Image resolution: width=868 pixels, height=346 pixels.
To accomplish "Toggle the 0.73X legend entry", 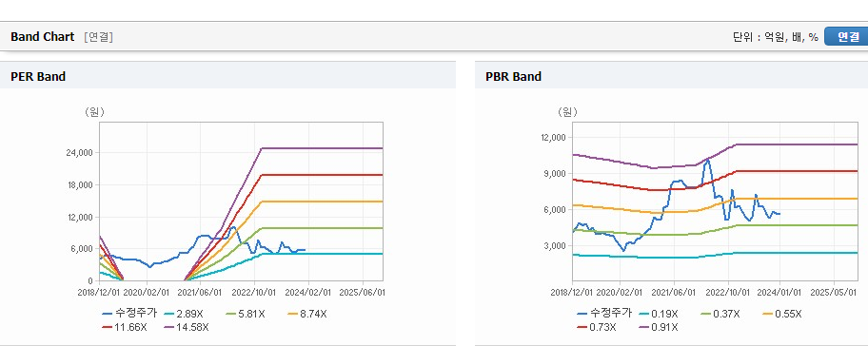I will [596, 327].
